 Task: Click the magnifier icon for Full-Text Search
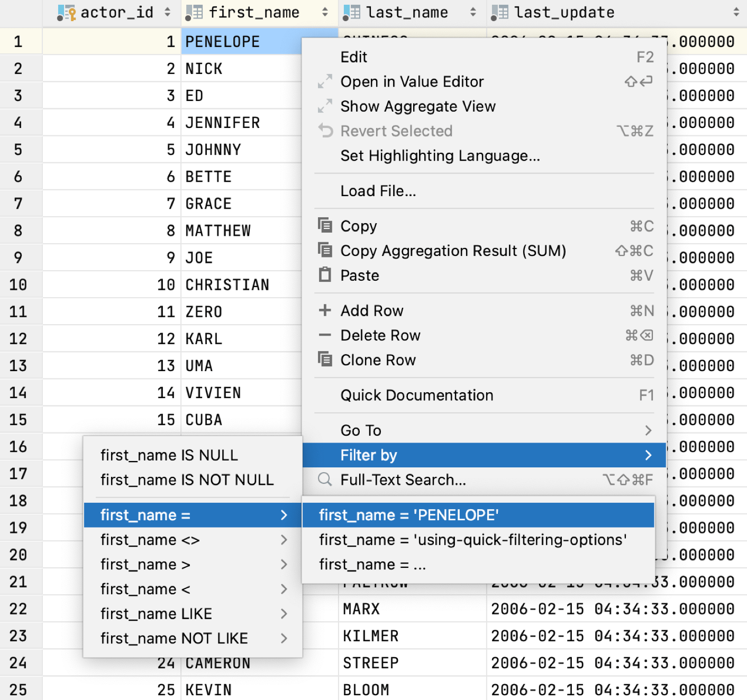point(325,480)
